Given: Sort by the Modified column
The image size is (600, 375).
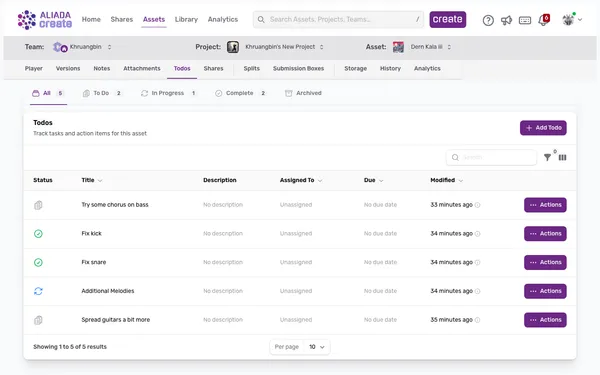Looking at the screenshot, I should tap(447, 180).
